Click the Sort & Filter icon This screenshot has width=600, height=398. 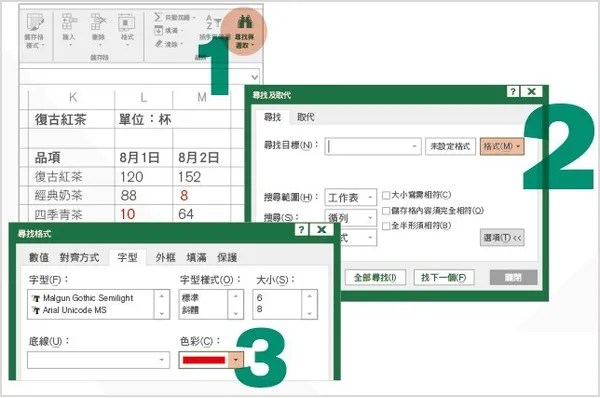point(214,23)
